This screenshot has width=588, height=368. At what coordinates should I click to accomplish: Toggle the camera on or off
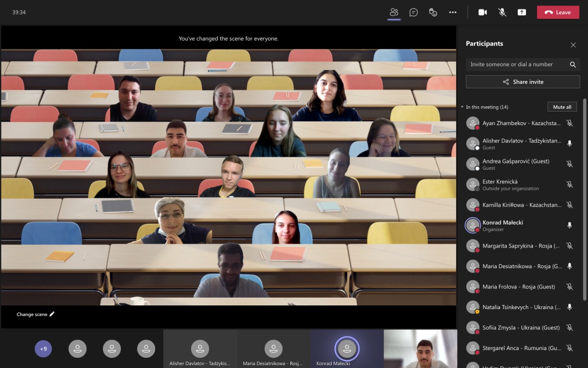(x=482, y=12)
